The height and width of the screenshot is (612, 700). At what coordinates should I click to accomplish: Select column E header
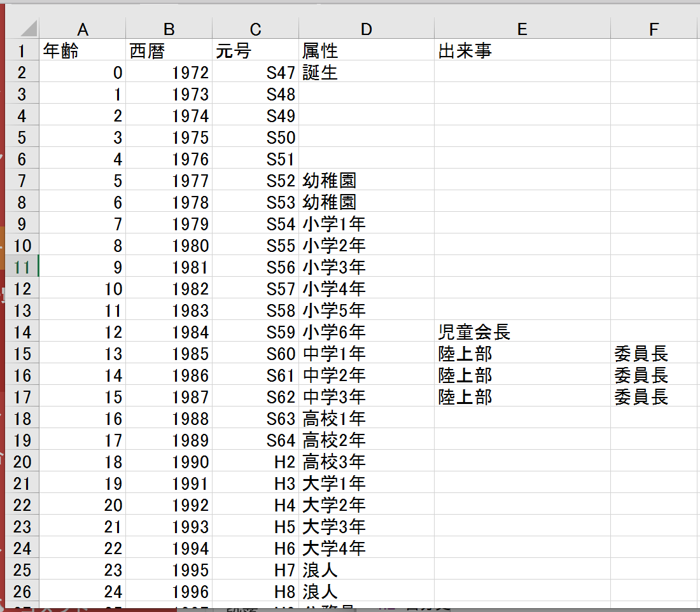(x=522, y=29)
